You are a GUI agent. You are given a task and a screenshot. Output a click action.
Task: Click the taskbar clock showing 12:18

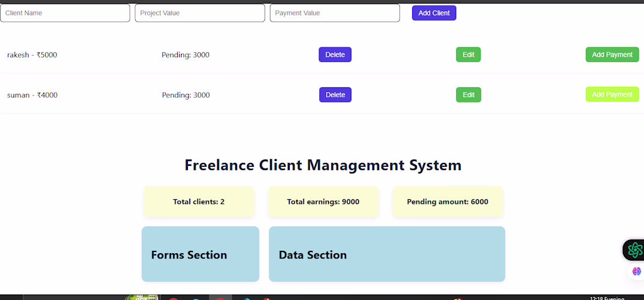[x=607, y=298]
